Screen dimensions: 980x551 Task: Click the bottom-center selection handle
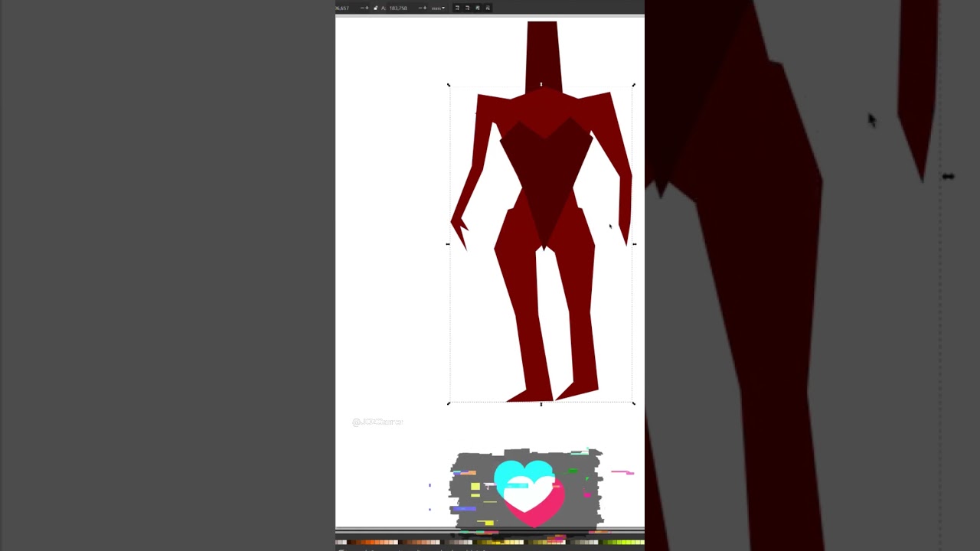[x=541, y=403]
